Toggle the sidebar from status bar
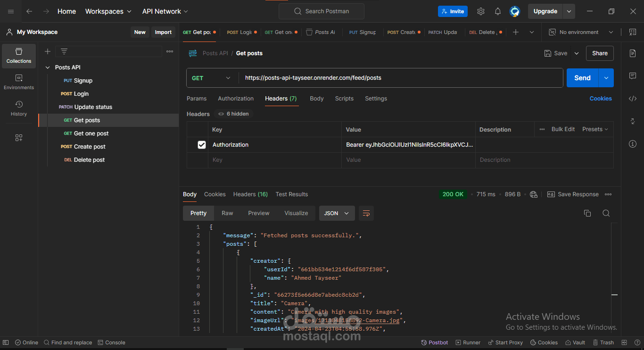Screen dimensions: 644x350 point(6,342)
